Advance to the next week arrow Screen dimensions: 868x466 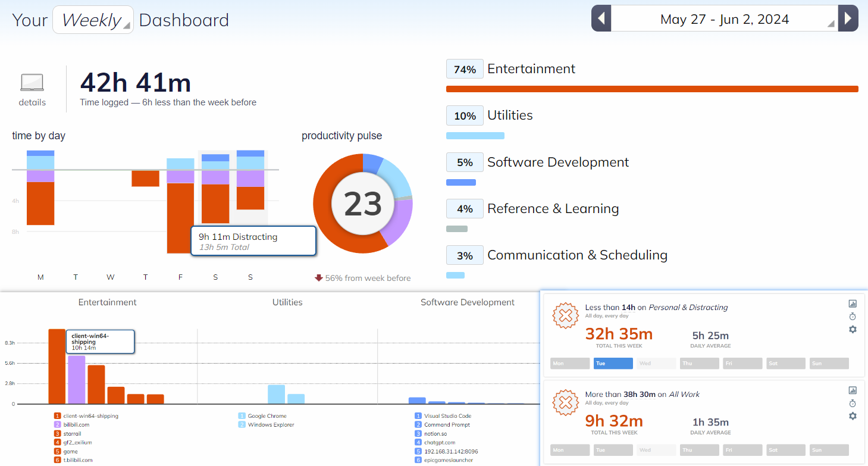848,18
